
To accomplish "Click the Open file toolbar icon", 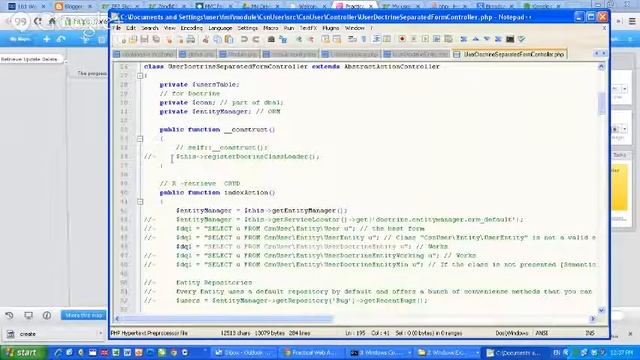I will coord(133,39).
